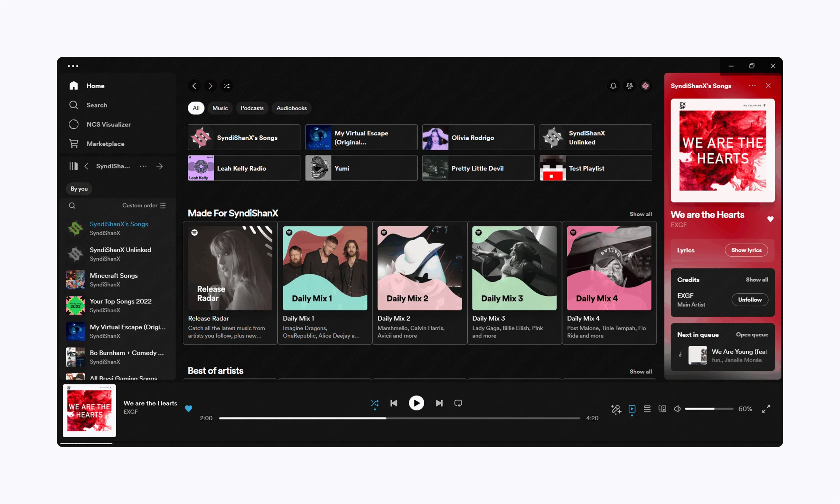840x504 pixels.
Task: Show all Best of artists
Action: point(640,371)
